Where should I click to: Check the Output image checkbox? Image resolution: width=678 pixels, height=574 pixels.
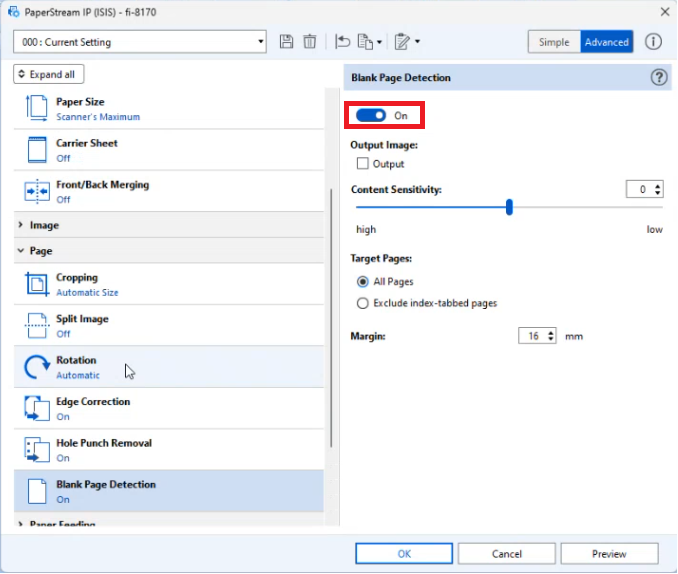[x=363, y=164]
